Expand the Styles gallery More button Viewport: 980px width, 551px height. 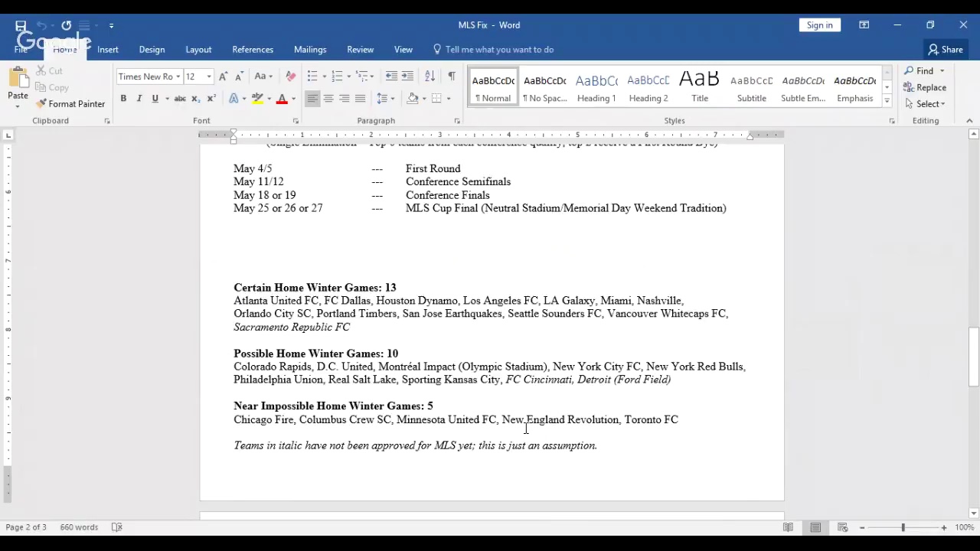[x=887, y=102]
